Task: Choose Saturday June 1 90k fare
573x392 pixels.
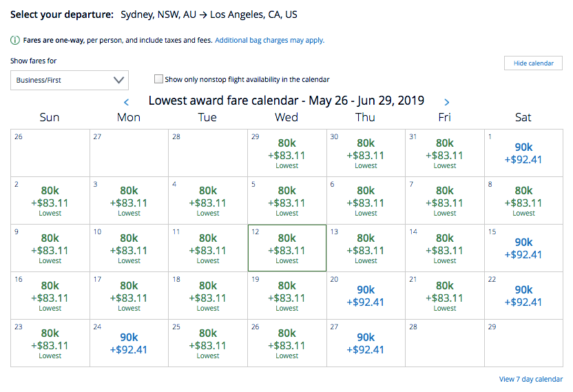Action: coord(523,153)
